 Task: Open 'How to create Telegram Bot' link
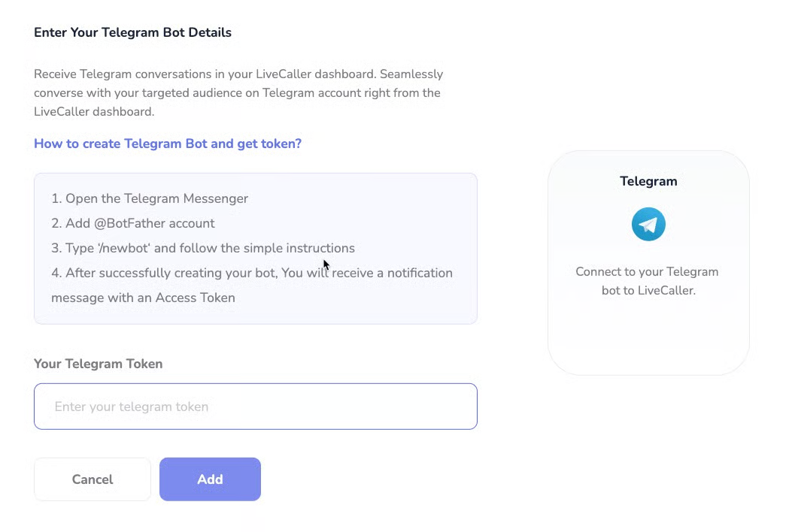pyautogui.click(x=168, y=144)
